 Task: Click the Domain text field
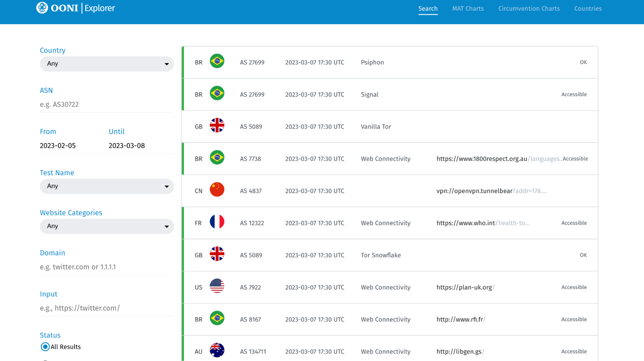point(107,267)
